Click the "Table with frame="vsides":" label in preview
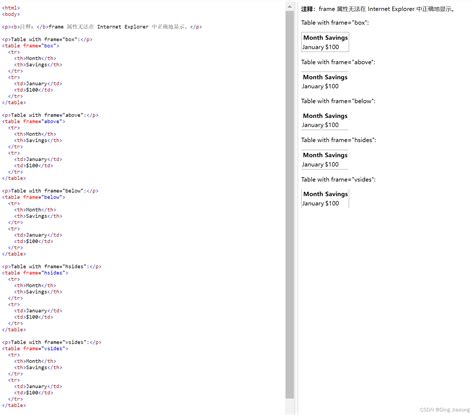Viewport: 474px width, 415px height. [338, 179]
